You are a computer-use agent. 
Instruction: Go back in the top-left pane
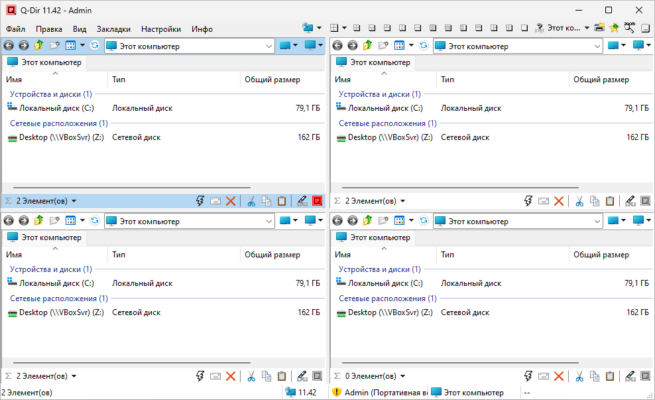(x=9, y=46)
